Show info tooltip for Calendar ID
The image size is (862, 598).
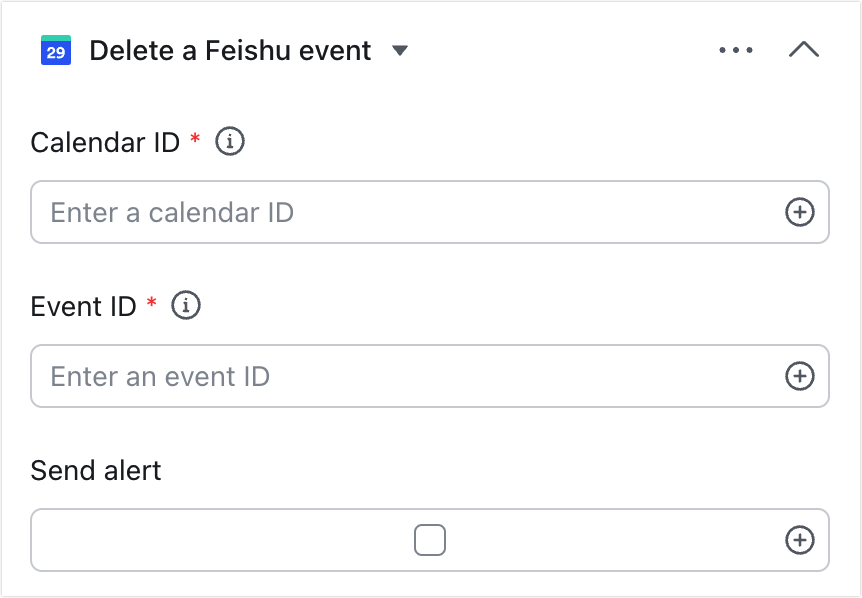coord(230,142)
